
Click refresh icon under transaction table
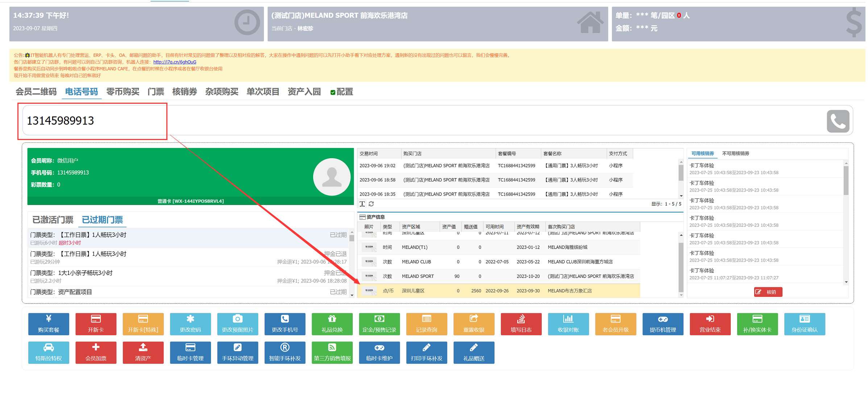pos(371,204)
